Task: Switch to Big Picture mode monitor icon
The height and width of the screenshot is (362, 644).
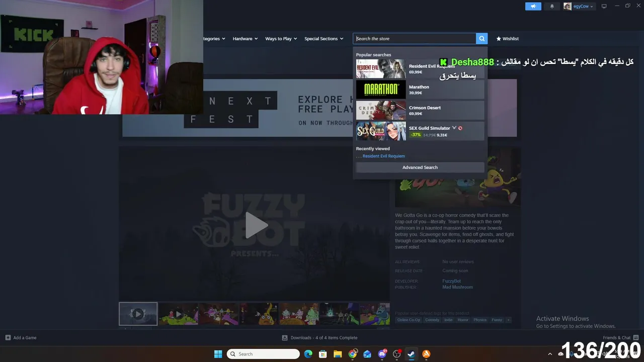Action: click(x=604, y=6)
